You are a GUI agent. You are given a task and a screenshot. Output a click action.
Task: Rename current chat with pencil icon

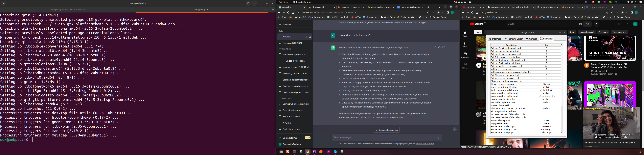click(306, 37)
